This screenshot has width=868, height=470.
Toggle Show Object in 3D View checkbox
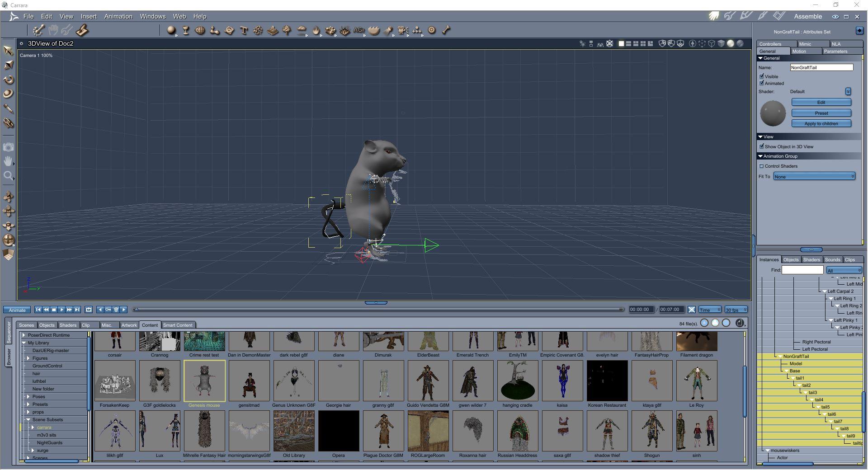[x=761, y=146]
